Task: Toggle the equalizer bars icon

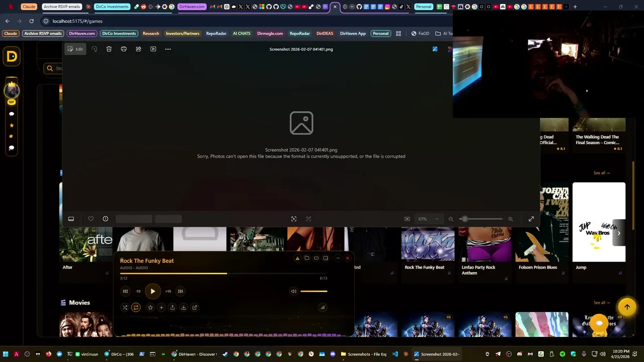Action: 323,308
